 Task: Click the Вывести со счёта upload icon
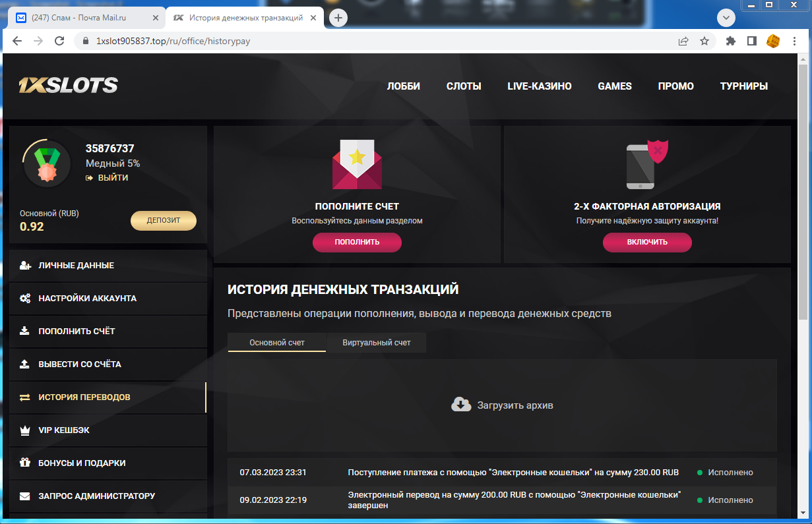[25, 364]
